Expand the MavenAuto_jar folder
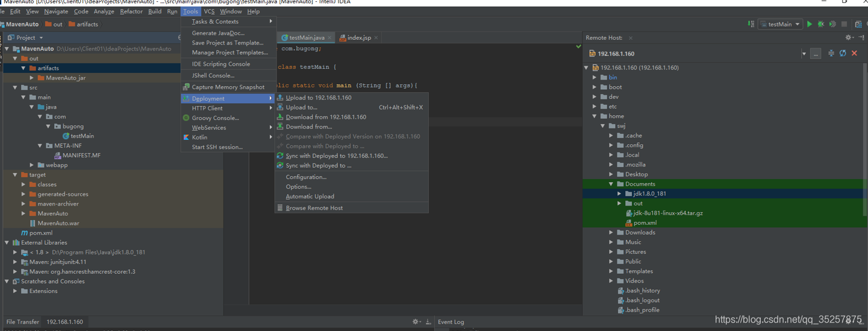Screen dimensions: 868x331 click(x=32, y=78)
